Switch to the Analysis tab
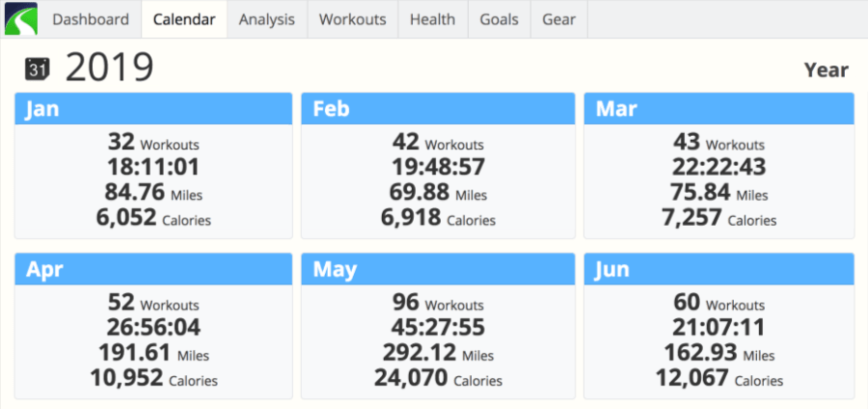The height and width of the screenshot is (409, 868). [267, 19]
